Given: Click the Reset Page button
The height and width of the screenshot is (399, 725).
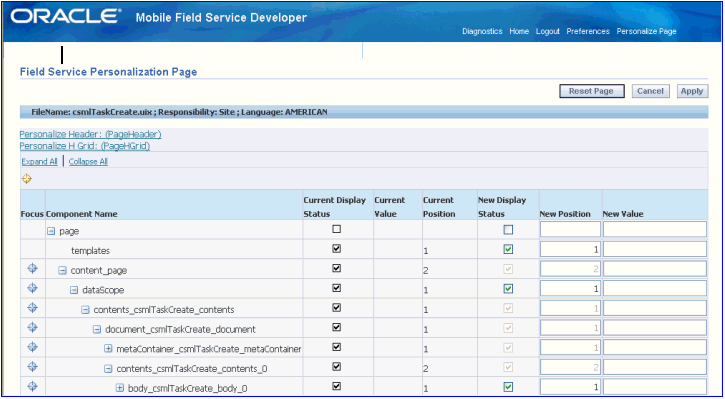Looking at the screenshot, I should pyautogui.click(x=592, y=91).
